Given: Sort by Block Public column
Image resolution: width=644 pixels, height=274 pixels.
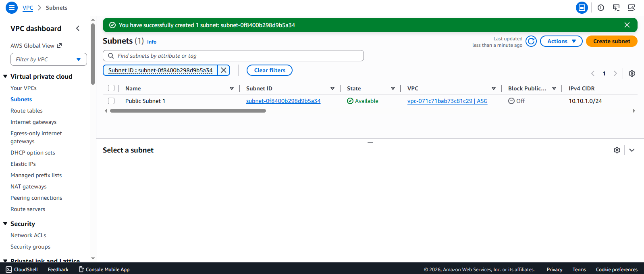Looking at the screenshot, I should (x=554, y=88).
